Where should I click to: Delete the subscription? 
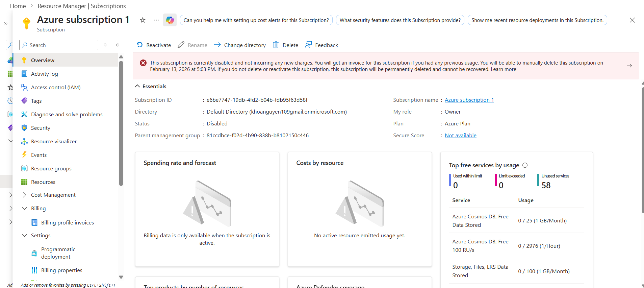285,45
